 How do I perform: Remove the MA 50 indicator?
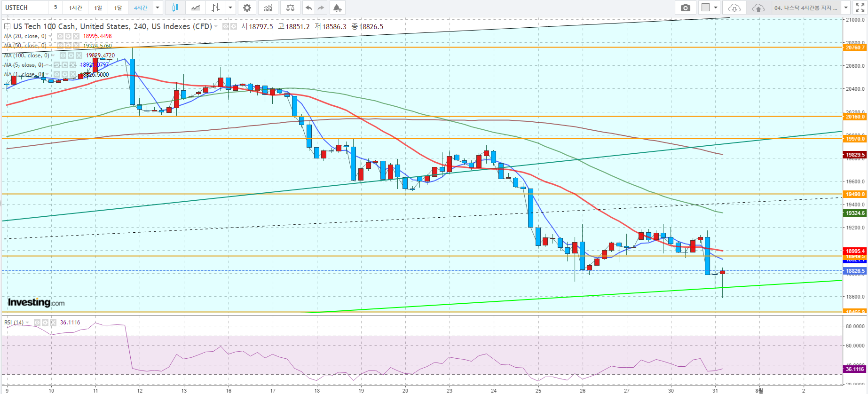tap(76, 46)
